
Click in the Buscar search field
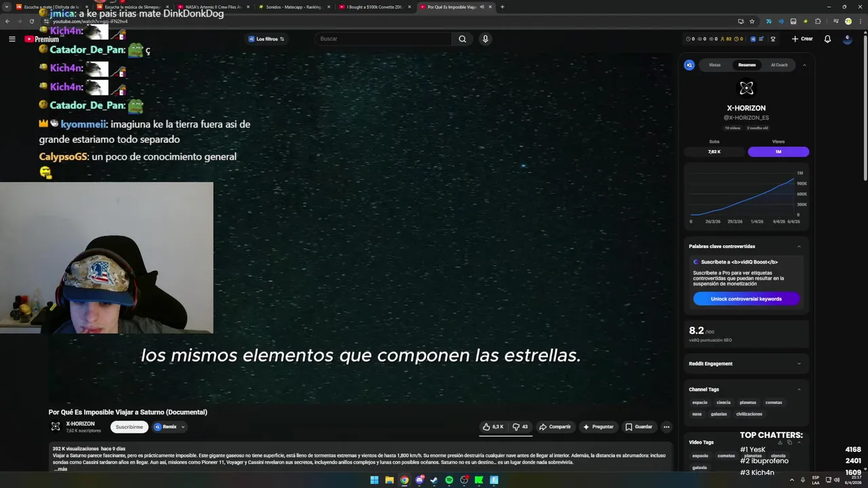pos(382,39)
